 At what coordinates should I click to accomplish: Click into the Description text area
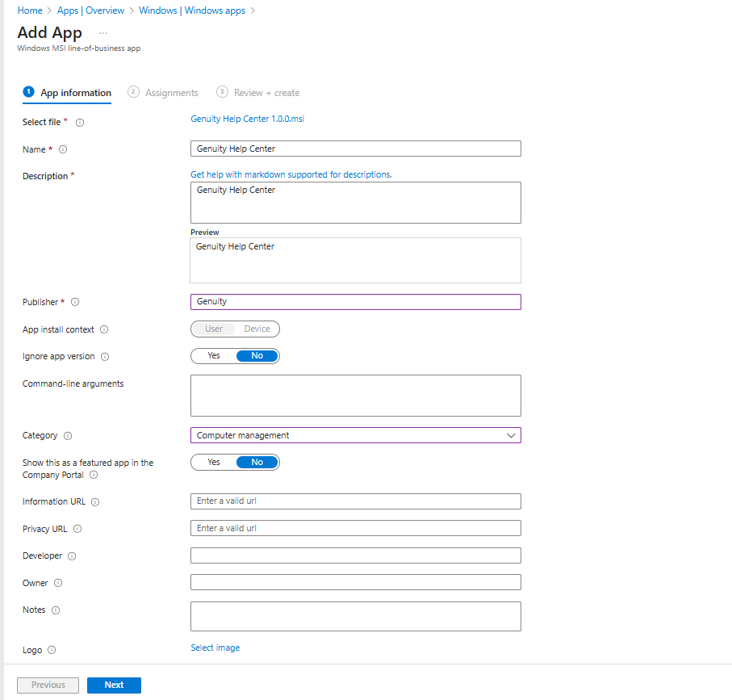pyautogui.click(x=356, y=203)
